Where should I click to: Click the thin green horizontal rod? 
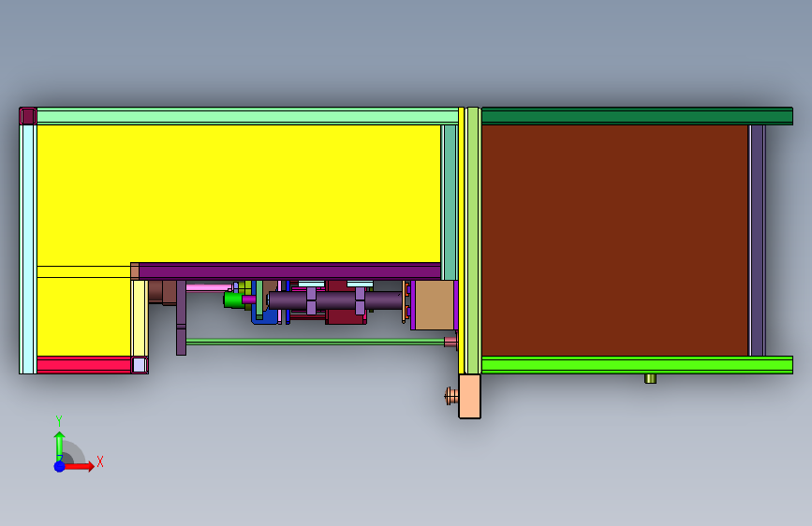(315, 342)
